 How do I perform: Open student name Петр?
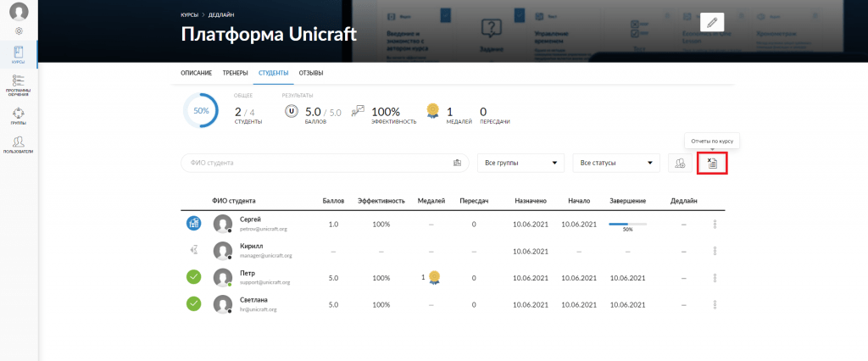coord(247,273)
